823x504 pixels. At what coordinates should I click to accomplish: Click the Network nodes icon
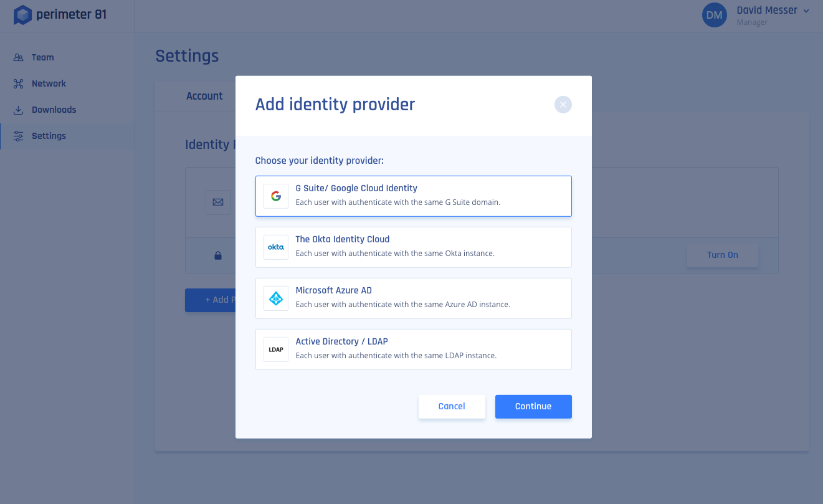[x=18, y=83]
